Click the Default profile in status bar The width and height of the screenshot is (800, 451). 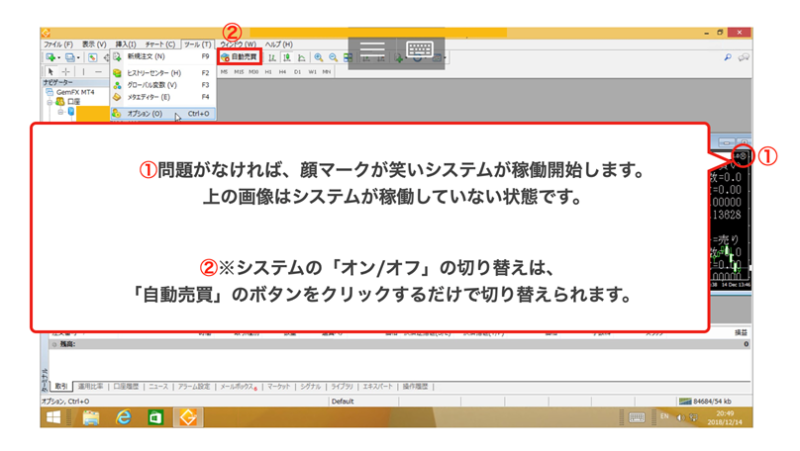tap(342, 402)
